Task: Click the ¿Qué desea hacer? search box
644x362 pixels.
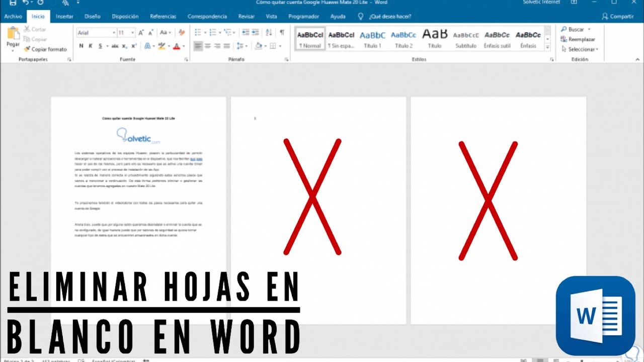Action: click(x=390, y=16)
